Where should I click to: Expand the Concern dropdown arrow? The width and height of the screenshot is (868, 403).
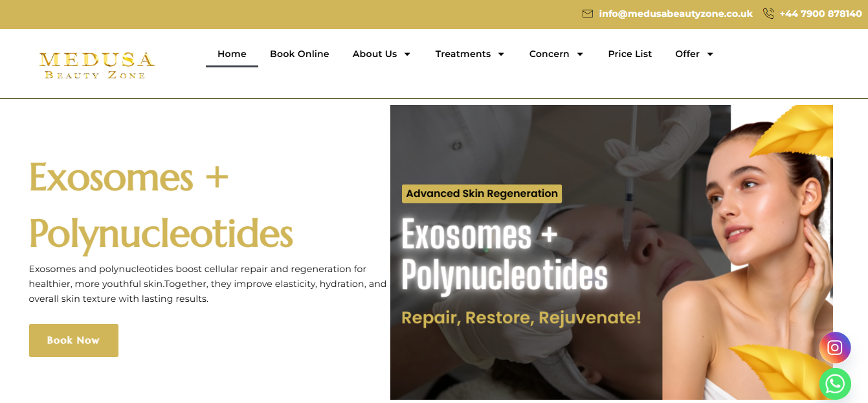(x=580, y=54)
